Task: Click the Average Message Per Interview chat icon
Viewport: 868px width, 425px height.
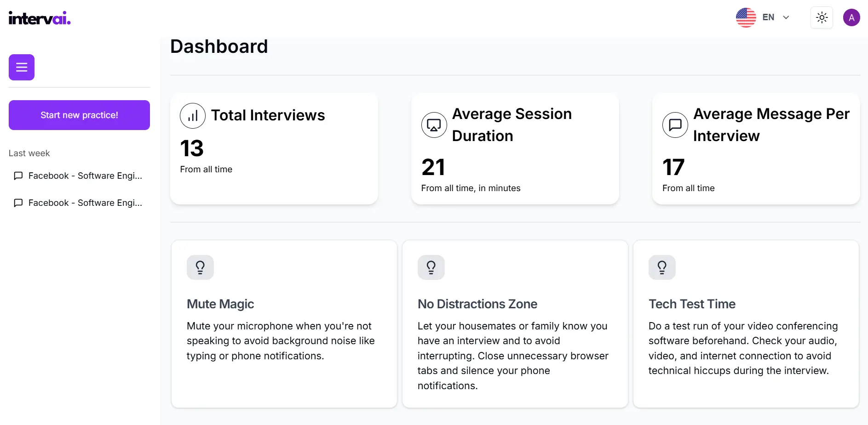Action: (x=675, y=125)
